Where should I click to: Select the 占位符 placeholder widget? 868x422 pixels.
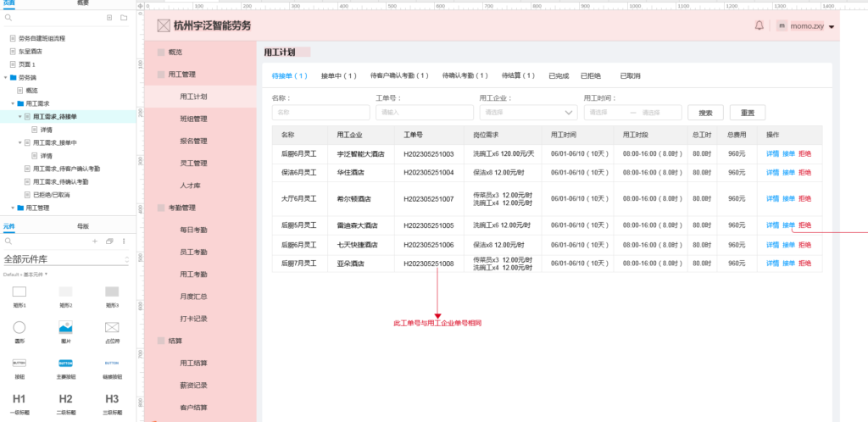coord(112,332)
